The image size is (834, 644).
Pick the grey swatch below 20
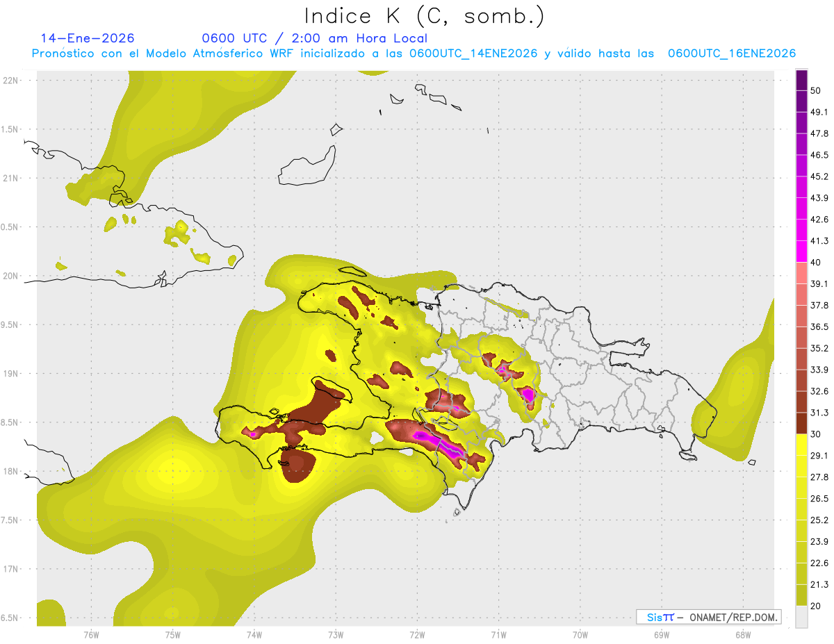[x=801, y=616]
